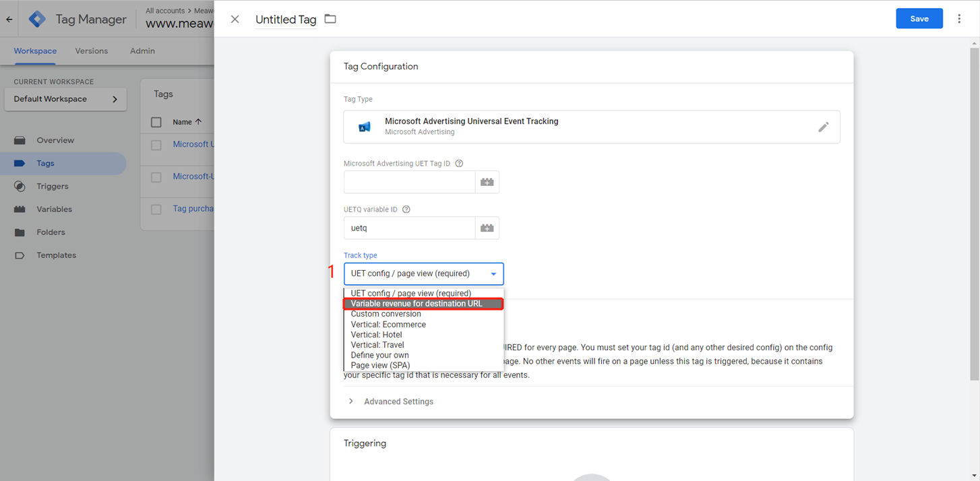Check the box for the Microsoft-U tag row

pos(156,177)
